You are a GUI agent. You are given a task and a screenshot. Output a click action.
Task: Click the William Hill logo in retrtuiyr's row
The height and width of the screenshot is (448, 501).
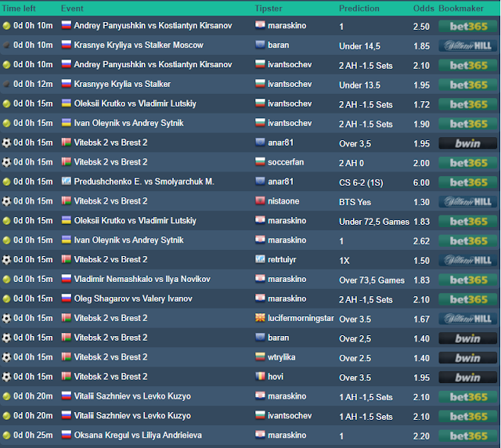[x=468, y=260]
